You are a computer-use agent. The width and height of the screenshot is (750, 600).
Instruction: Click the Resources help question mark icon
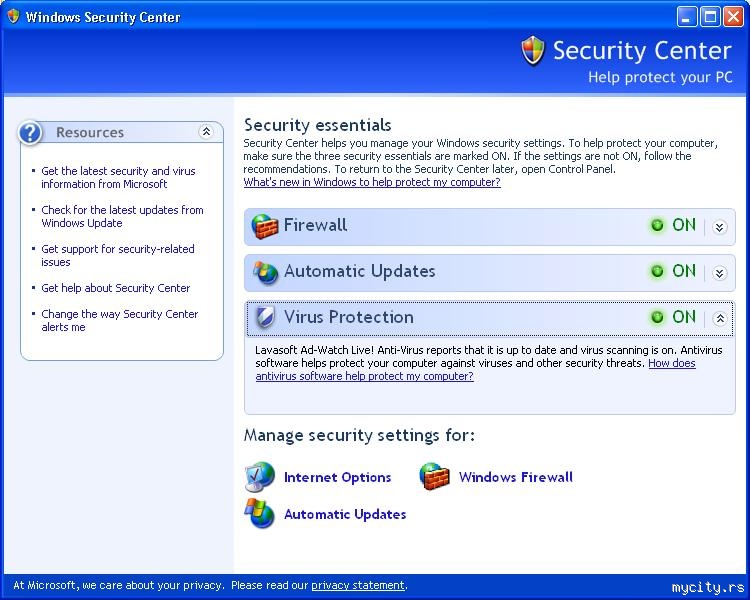[x=31, y=132]
